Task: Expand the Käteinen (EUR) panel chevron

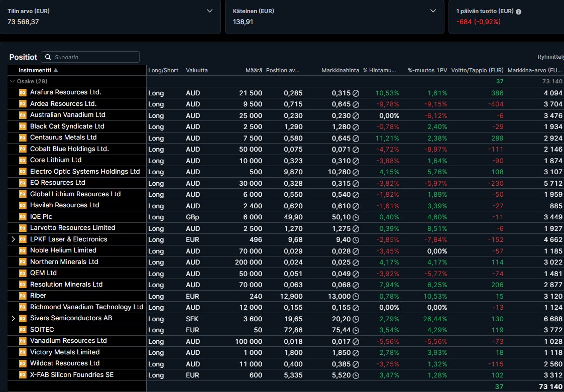Action: click(433, 11)
